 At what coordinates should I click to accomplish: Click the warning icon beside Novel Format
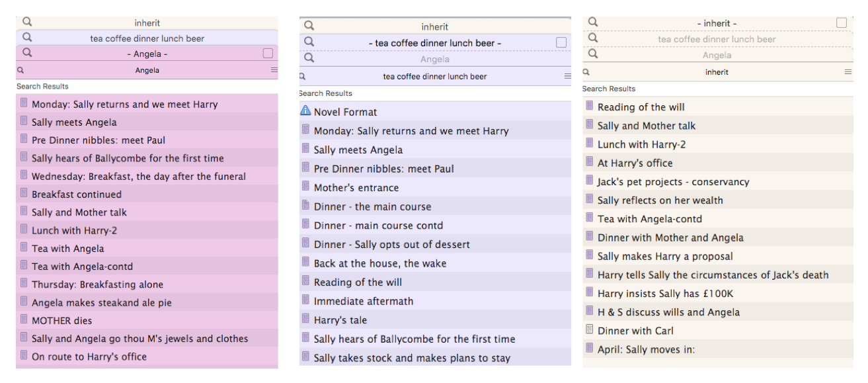tap(305, 111)
